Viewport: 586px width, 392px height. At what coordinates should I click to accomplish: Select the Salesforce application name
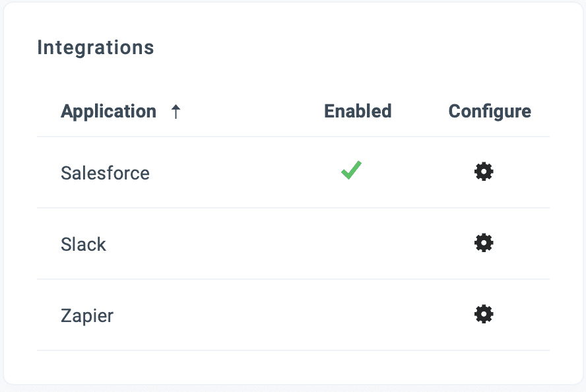(x=105, y=173)
